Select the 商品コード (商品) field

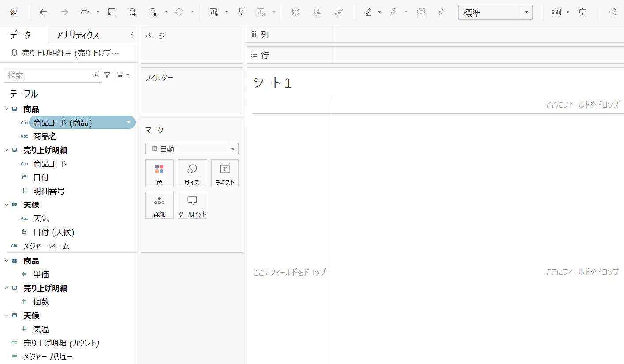(82, 122)
